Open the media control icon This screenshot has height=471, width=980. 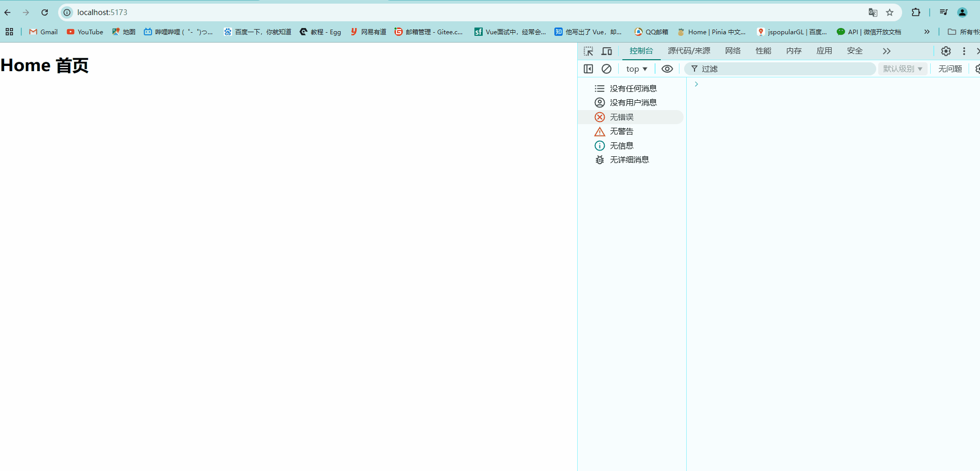click(944, 12)
